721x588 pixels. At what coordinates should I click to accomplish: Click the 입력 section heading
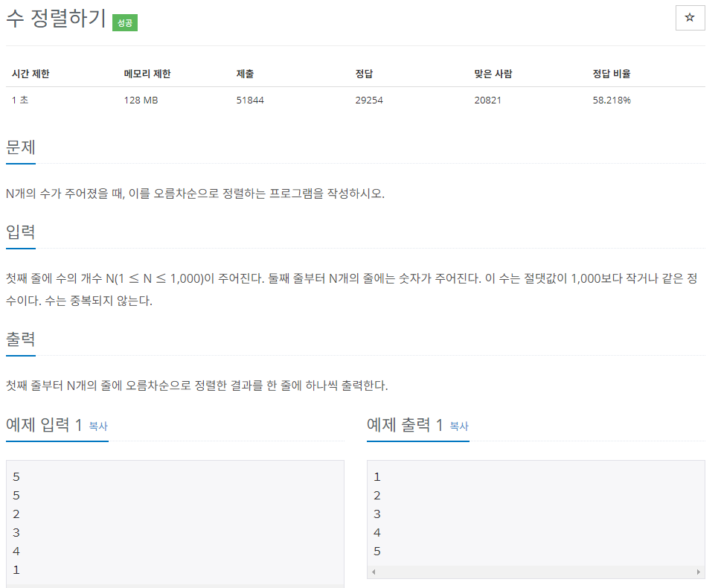(21, 231)
